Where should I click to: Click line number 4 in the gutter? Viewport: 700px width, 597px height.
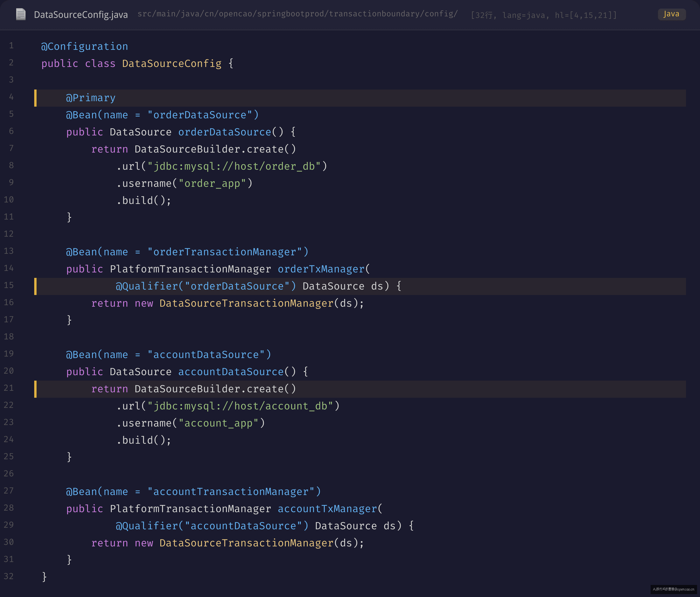click(x=11, y=97)
